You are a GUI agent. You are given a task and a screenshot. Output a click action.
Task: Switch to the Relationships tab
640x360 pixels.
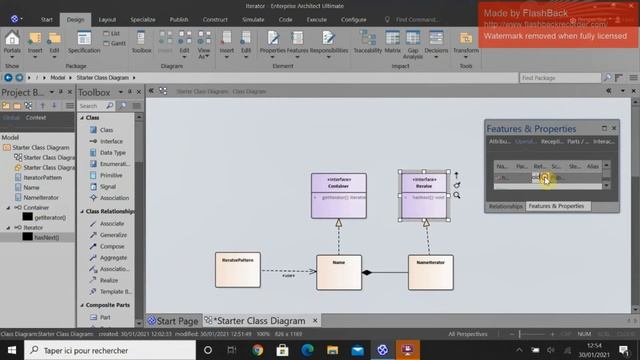[x=506, y=206]
